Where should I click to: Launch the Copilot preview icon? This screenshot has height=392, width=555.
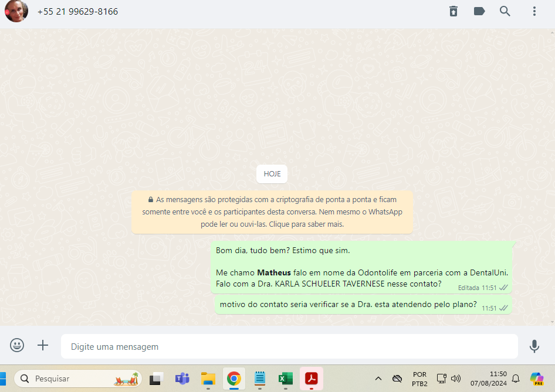click(537, 379)
